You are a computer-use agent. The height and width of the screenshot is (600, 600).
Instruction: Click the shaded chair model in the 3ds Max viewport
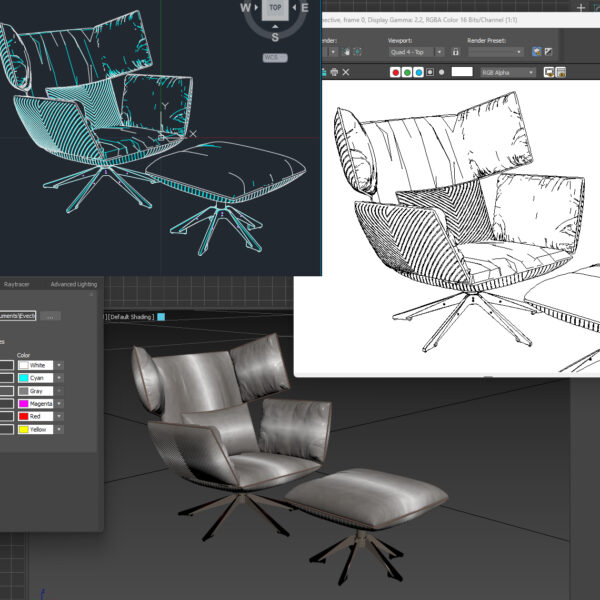pos(233,436)
